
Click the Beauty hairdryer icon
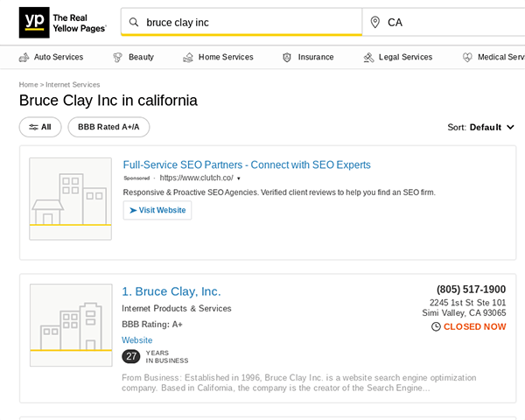point(117,57)
